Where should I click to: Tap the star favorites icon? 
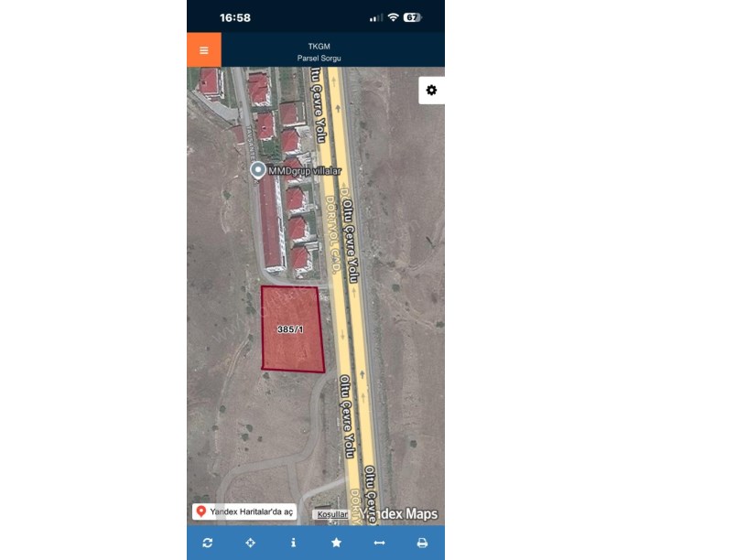tap(336, 543)
